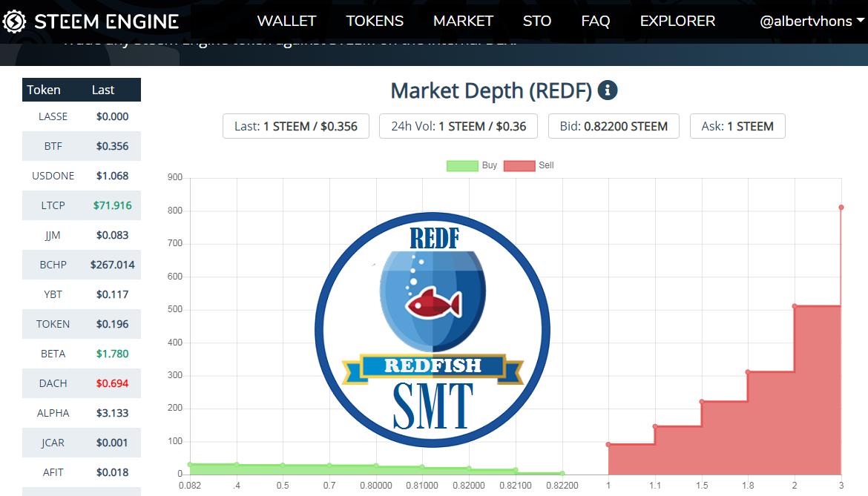The height and width of the screenshot is (496, 868).
Task: Click the 24h Vol box
Action: [x=458, y=126]
